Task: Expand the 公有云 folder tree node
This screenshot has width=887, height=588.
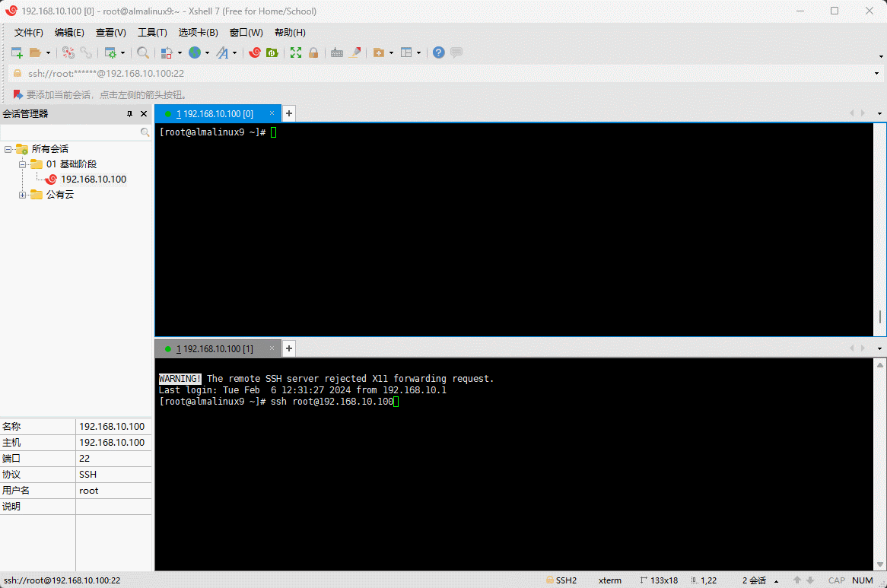Action: click(x=23, y=195)
